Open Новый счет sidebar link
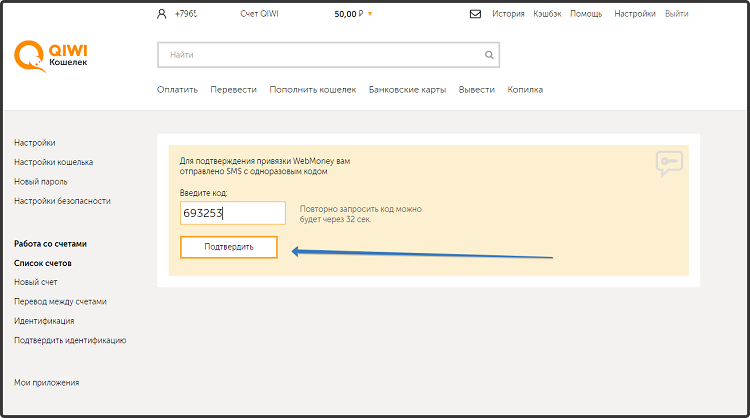Screen dimensions: 750x418 click(35, 282)
